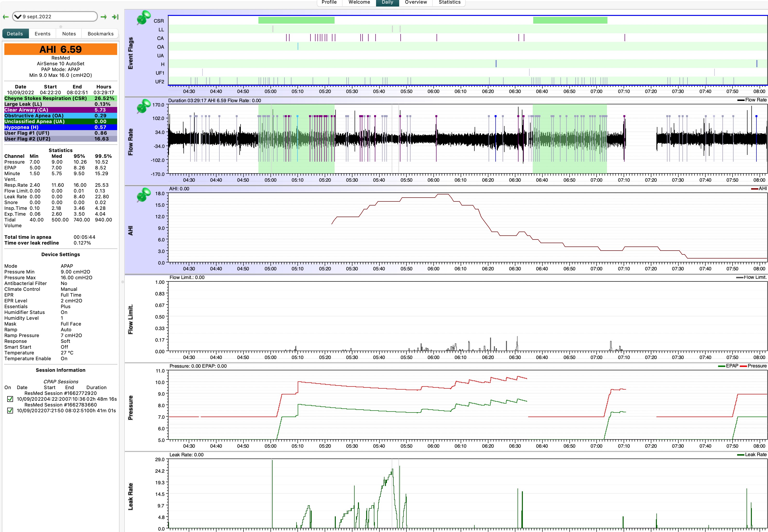Go to next day with right arrow
The width and height of the screenshot is (768, 532).
pos(104,17)
